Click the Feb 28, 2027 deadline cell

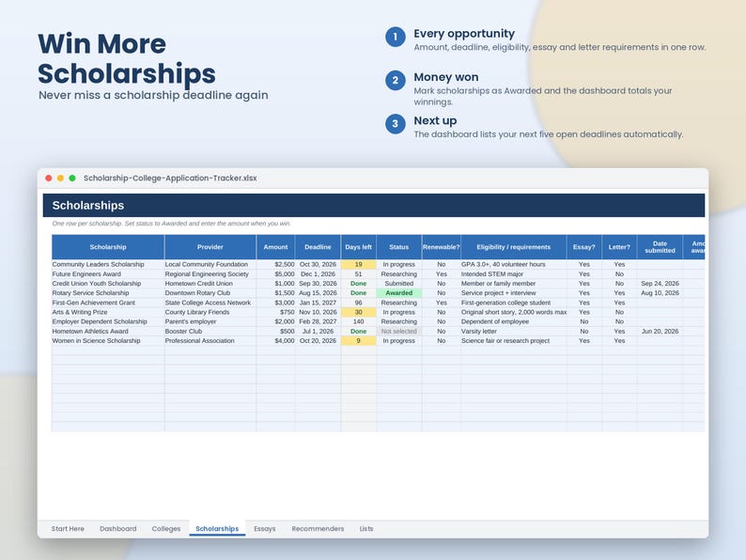[318, 321]
